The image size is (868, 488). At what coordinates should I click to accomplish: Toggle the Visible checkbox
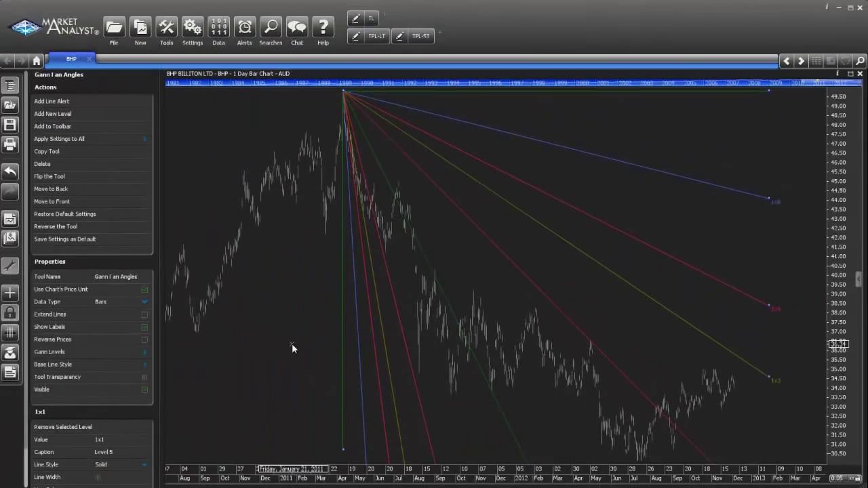pos(144,390)
